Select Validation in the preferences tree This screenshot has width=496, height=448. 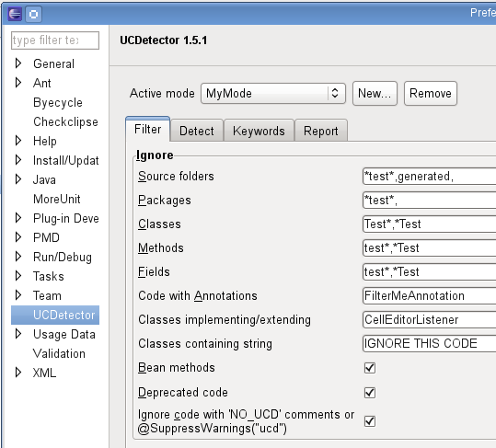(x=59, y=353)
